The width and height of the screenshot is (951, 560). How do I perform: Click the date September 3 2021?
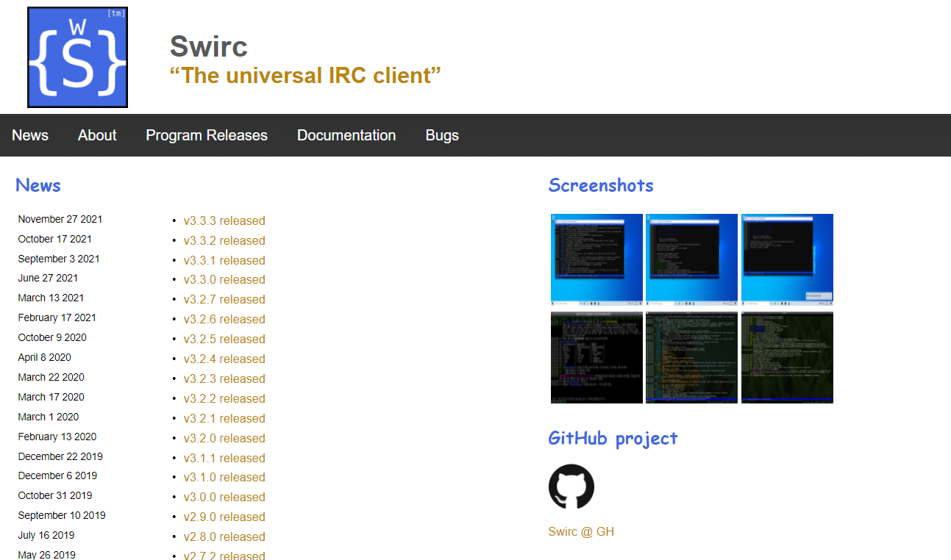(59, 259)
